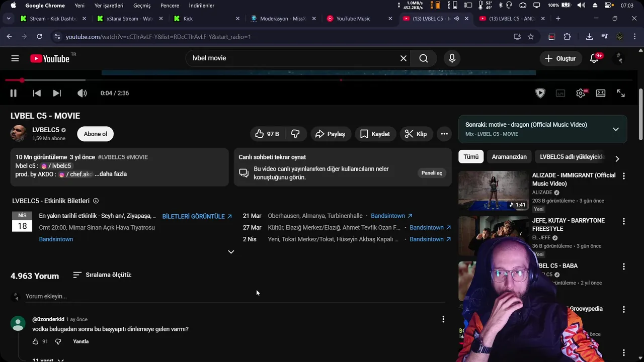The height and width of the screenshot is (362, 644).
Task: Like the video with 97 B
Action: pyautogui.click(x=267, y=134)
